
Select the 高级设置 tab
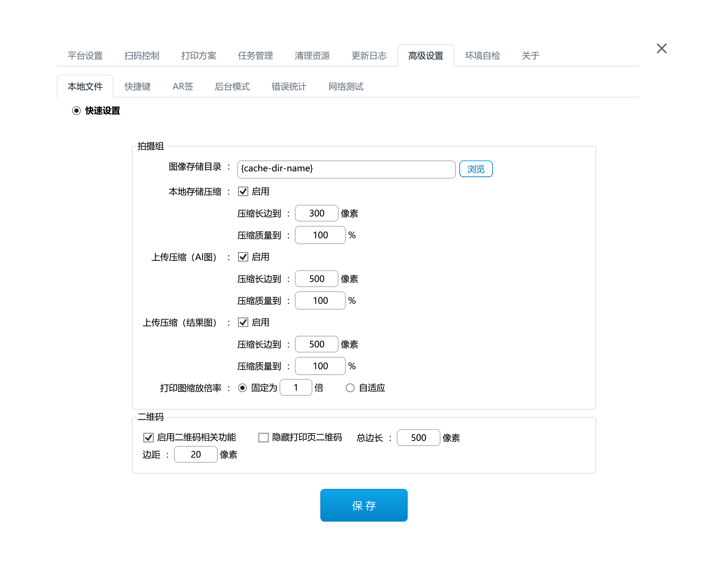pyautogui.click(x=426, y=56)
